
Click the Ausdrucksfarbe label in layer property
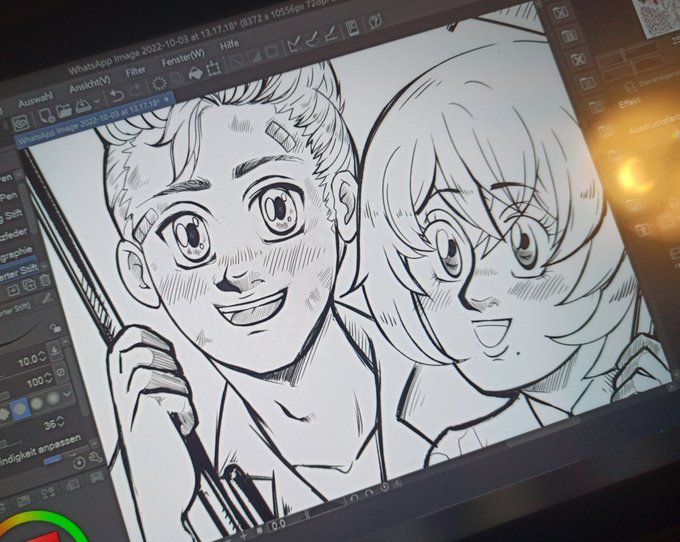(x=654, y=126)
